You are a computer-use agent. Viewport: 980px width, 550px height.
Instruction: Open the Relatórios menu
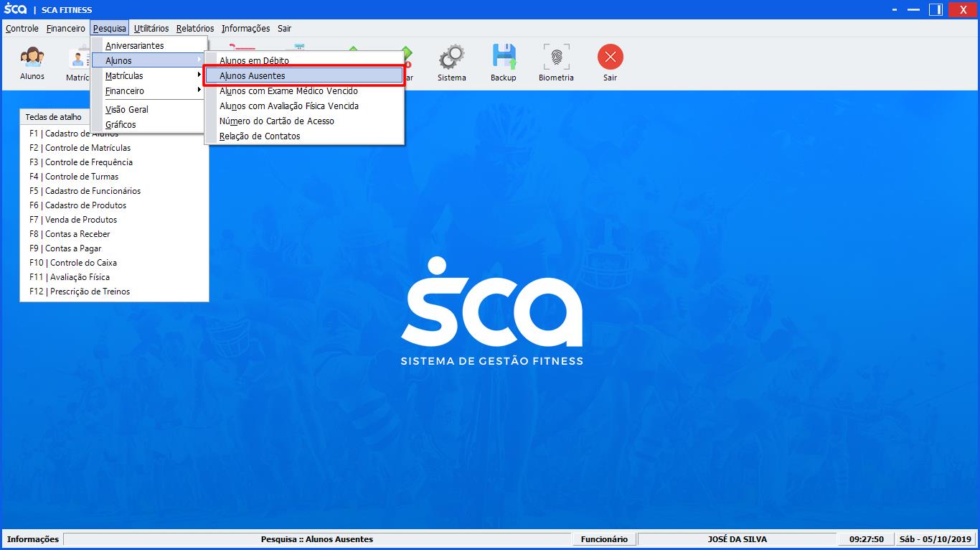pyautogui.click(x=195, y=29)
